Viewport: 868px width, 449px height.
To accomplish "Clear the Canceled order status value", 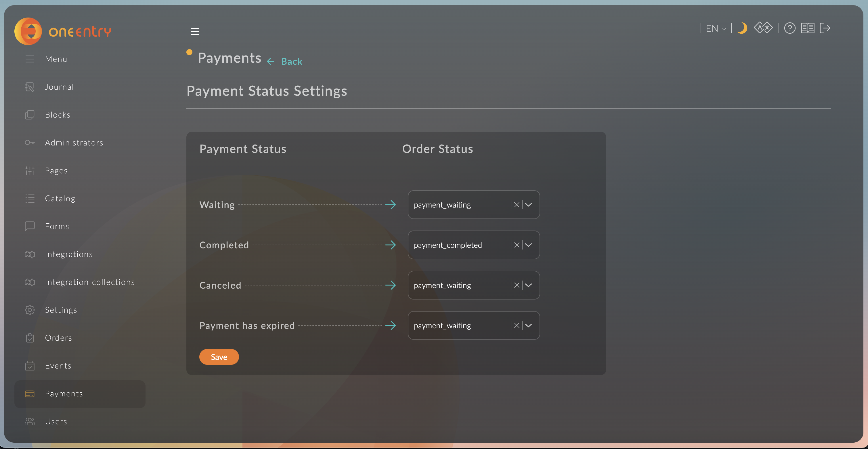I will tap(517, 285).
